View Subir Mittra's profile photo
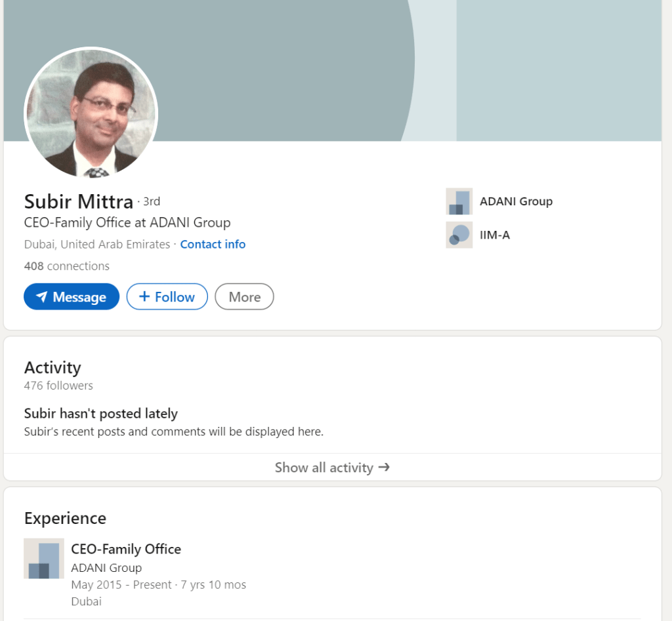The width and height of the screenshot is (672, 621). (x=91, y=113)
